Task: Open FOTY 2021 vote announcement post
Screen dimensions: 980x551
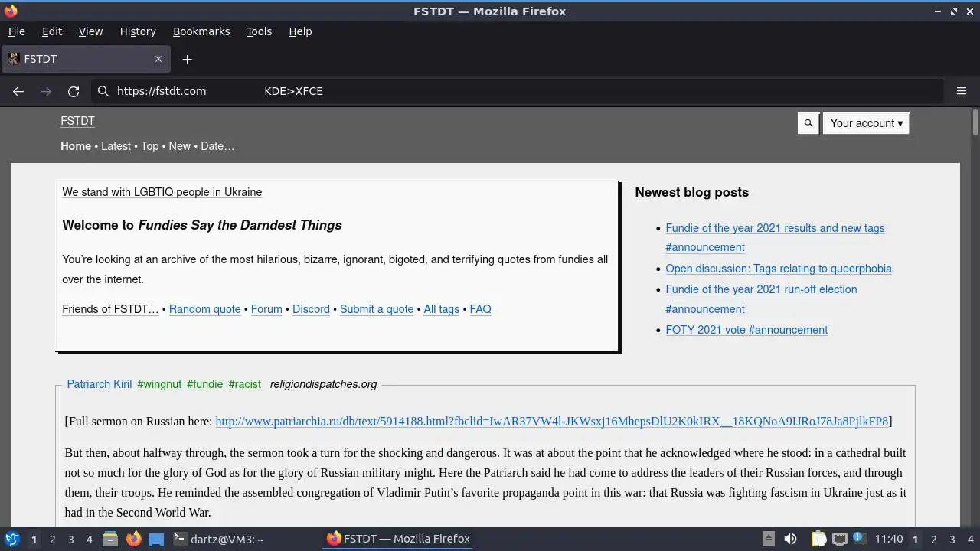Action: pyautogui.click(x=746, y=330)
